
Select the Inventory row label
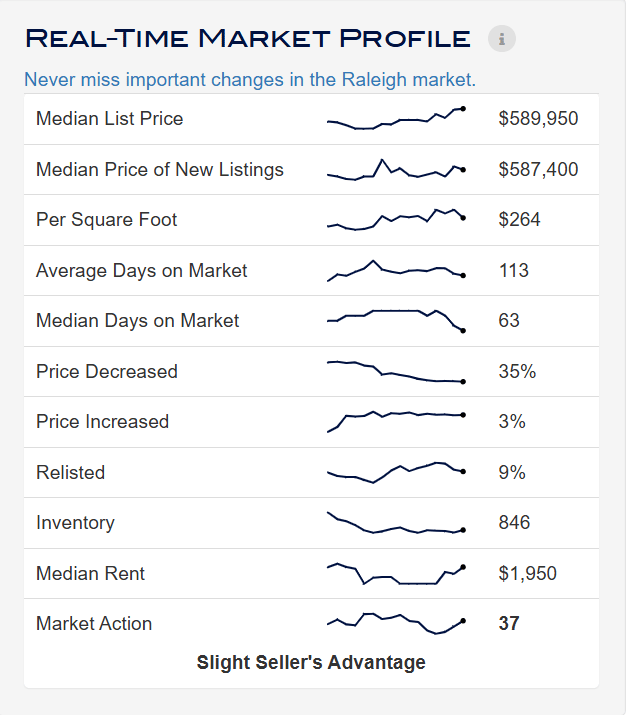[75, 523]
